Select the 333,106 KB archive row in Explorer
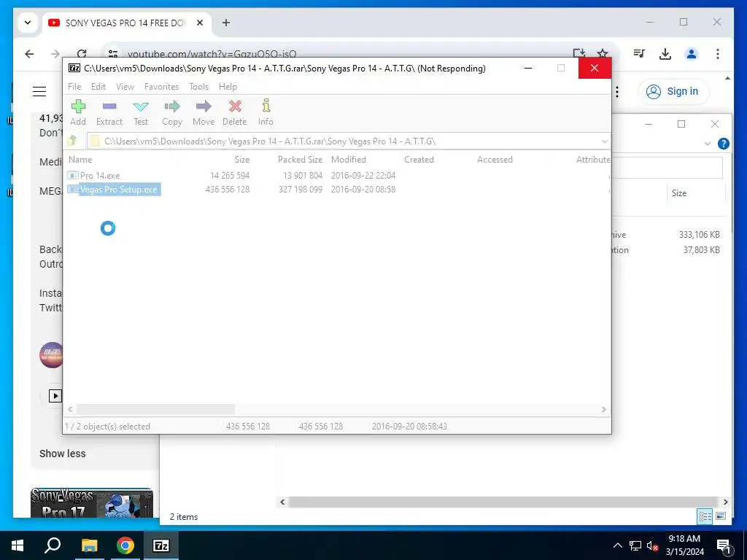This screenshot has height=560, width=747. tap(670, 235)
